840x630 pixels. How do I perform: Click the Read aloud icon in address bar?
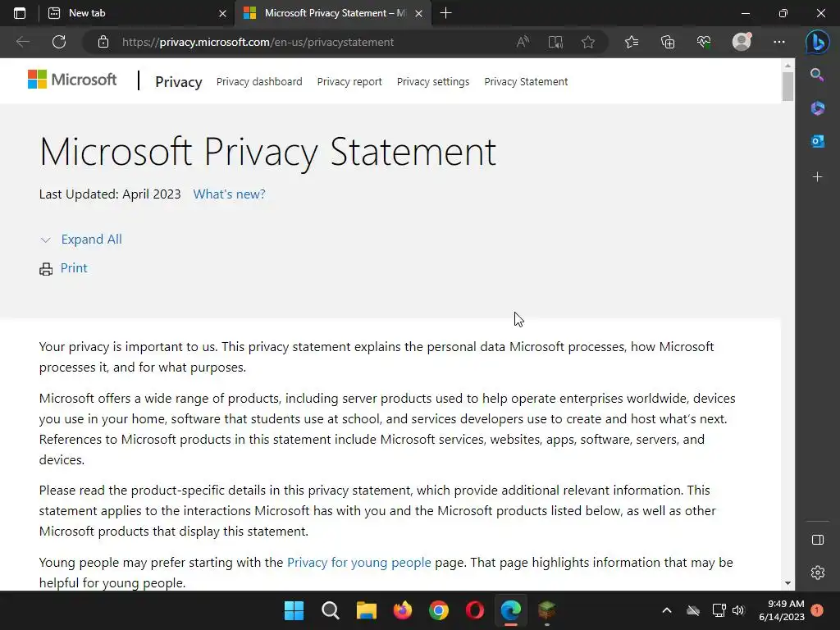point(523,42)
